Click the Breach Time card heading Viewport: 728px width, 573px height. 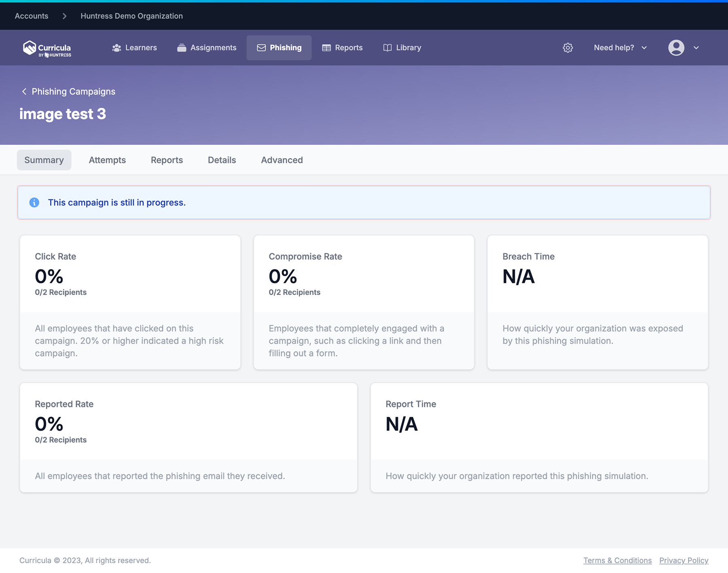coord(528,256)
